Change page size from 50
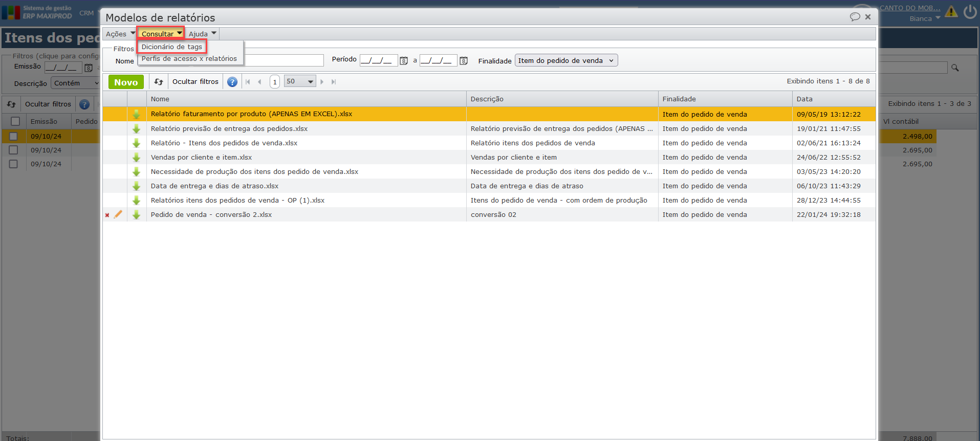Viewport: 980px width, 441px height. (x=300, y=81)
